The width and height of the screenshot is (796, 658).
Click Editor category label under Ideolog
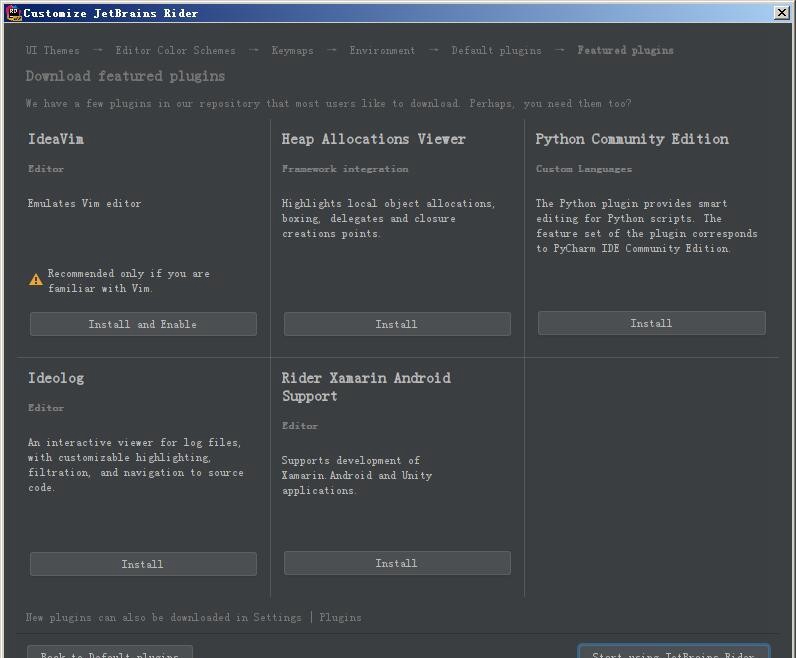[46, 408]
